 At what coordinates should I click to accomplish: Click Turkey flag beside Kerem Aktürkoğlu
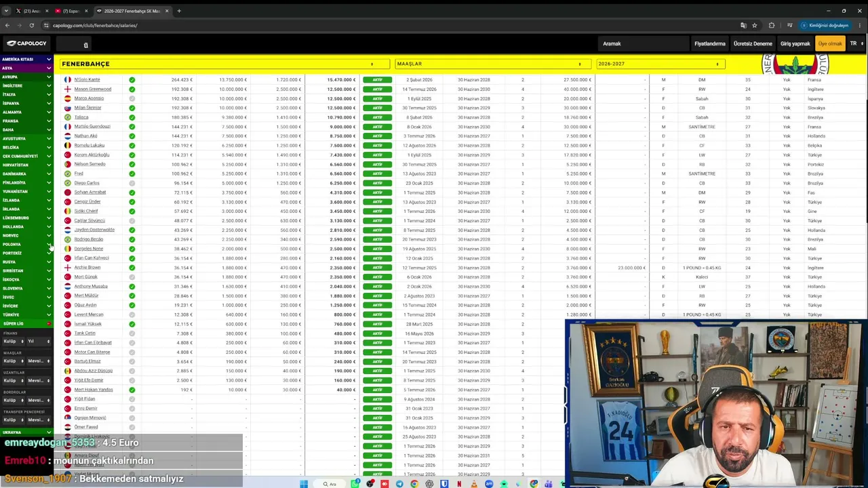point(68,155)
